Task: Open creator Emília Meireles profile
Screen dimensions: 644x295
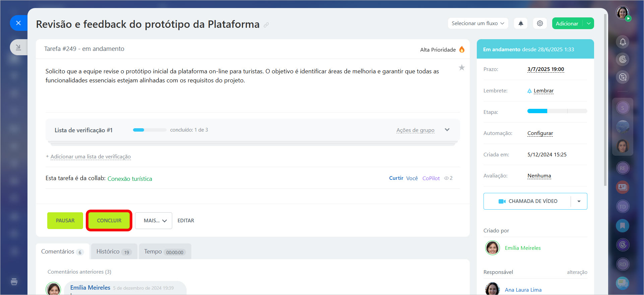Action: [x=523, y=248]
